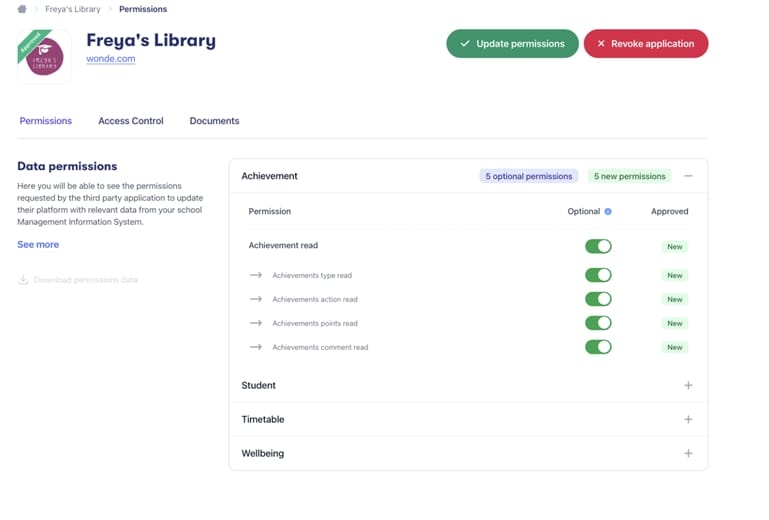Open the wonde.com link

pyautogui.click(x=111, y=58)
